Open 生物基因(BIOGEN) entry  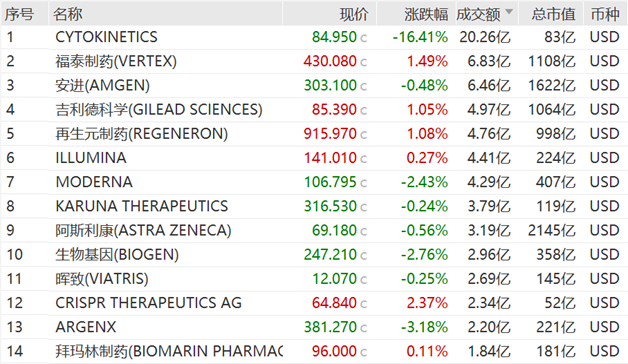(314, 255)
